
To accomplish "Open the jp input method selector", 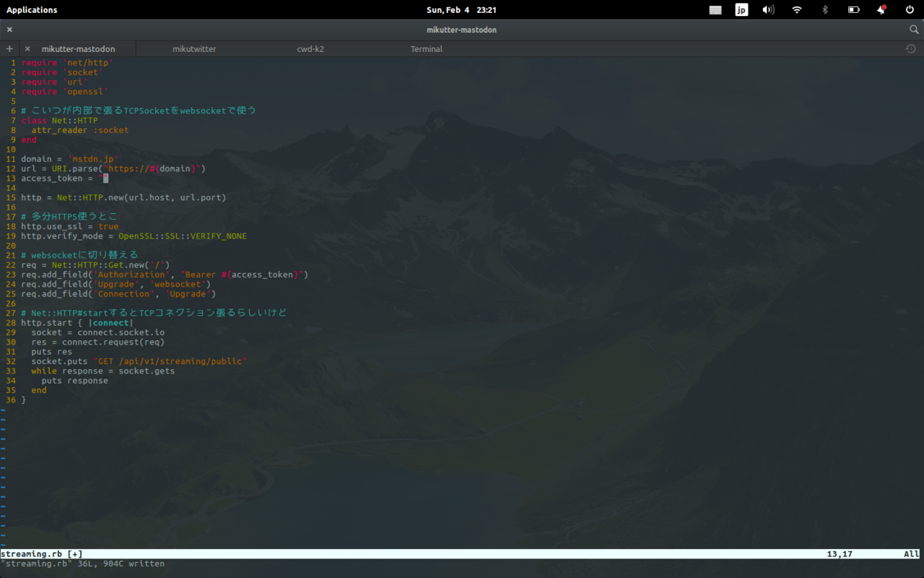I will pos(741,10).
